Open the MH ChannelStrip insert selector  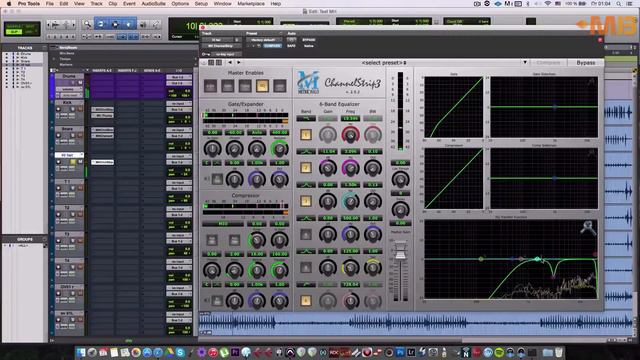pos(221,46)
